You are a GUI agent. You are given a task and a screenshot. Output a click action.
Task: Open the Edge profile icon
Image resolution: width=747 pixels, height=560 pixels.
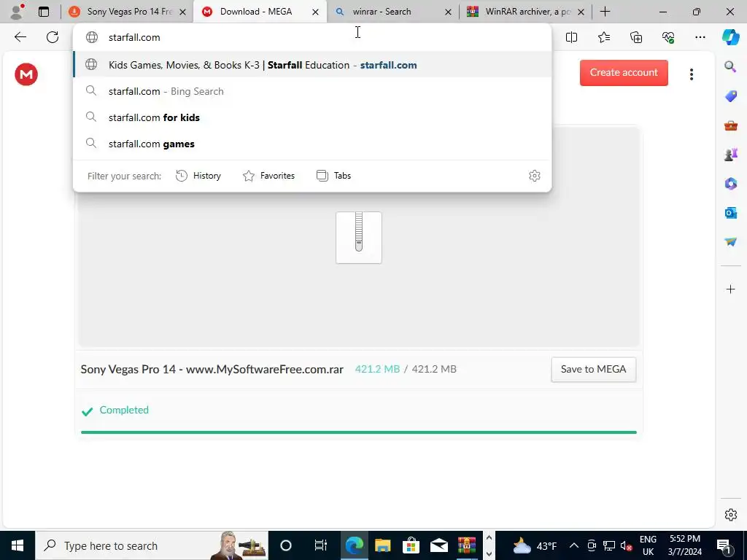(18, 12)
